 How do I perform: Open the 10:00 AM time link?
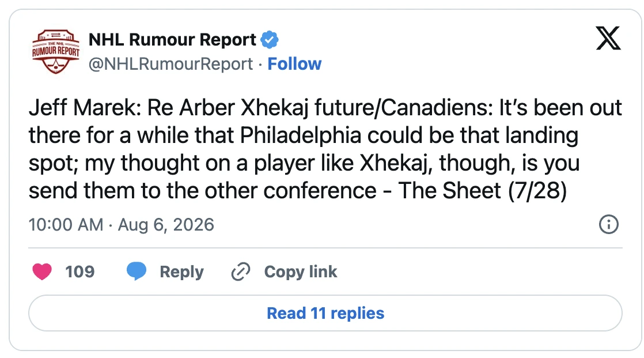(66, 225)
